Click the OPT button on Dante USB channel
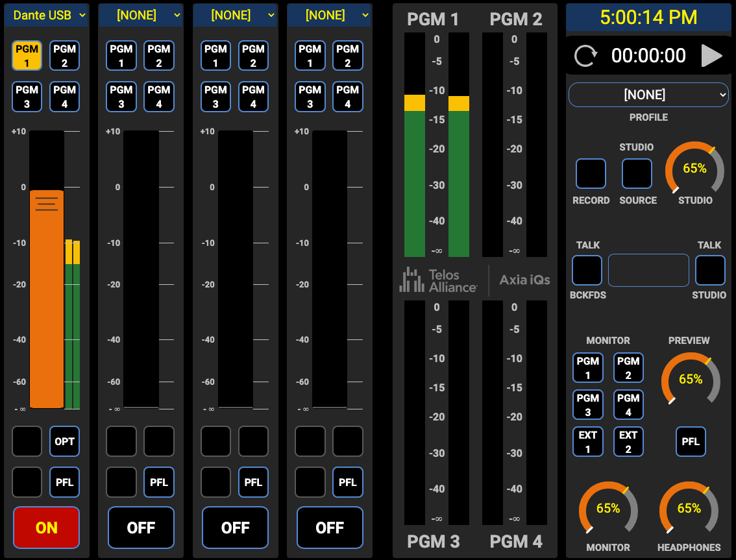Image resolution: width=736 pixels, height=560 pixels. click(64, 441)
